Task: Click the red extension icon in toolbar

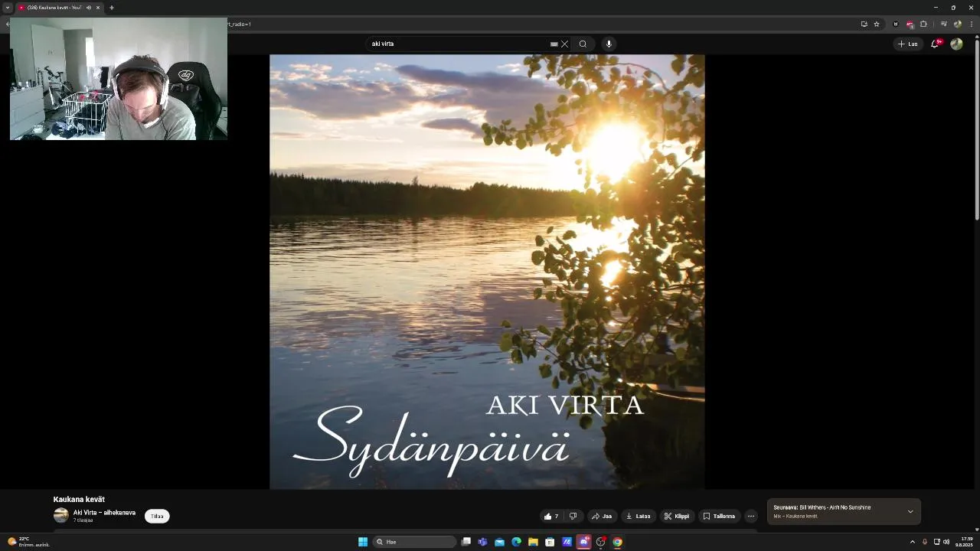Action: [x=910, y=24]
